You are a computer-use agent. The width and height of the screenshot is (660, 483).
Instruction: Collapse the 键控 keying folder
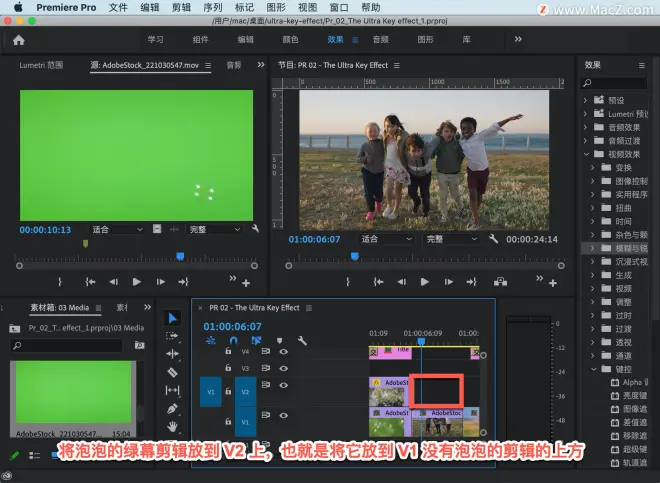click(593, 369)
